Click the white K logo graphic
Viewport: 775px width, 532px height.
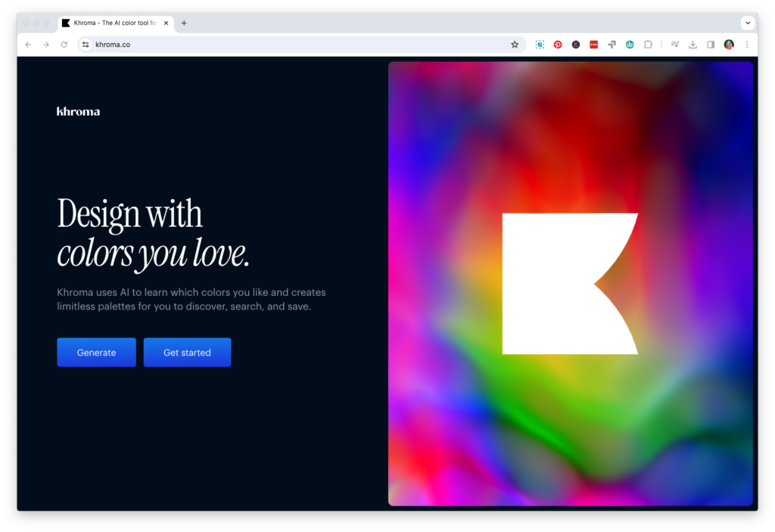click(570, 284)
